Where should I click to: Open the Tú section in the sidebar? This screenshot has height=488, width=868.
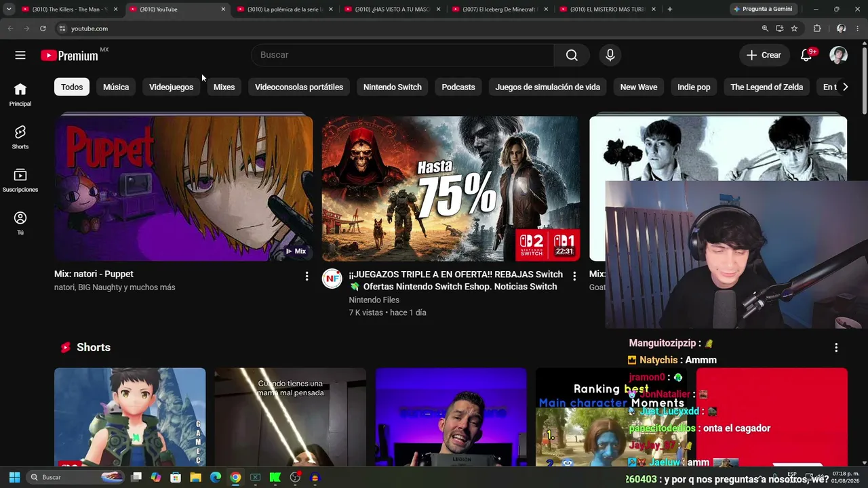tap(20, 223)
